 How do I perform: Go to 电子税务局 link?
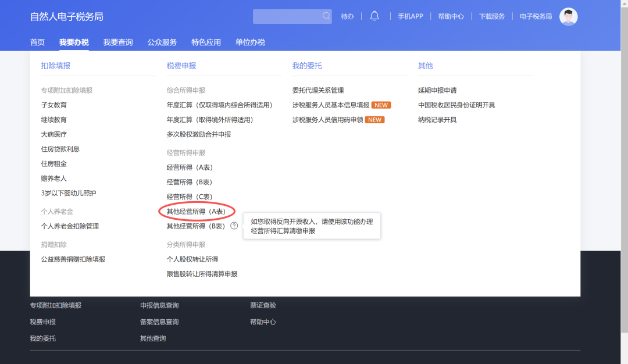point(536,16)
